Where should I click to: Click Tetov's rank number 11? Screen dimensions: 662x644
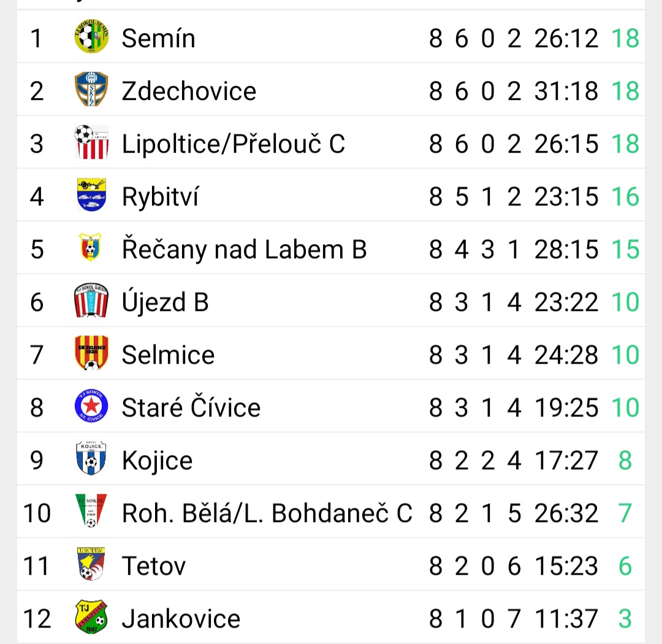pyautogui.click(x=36, y=566)
